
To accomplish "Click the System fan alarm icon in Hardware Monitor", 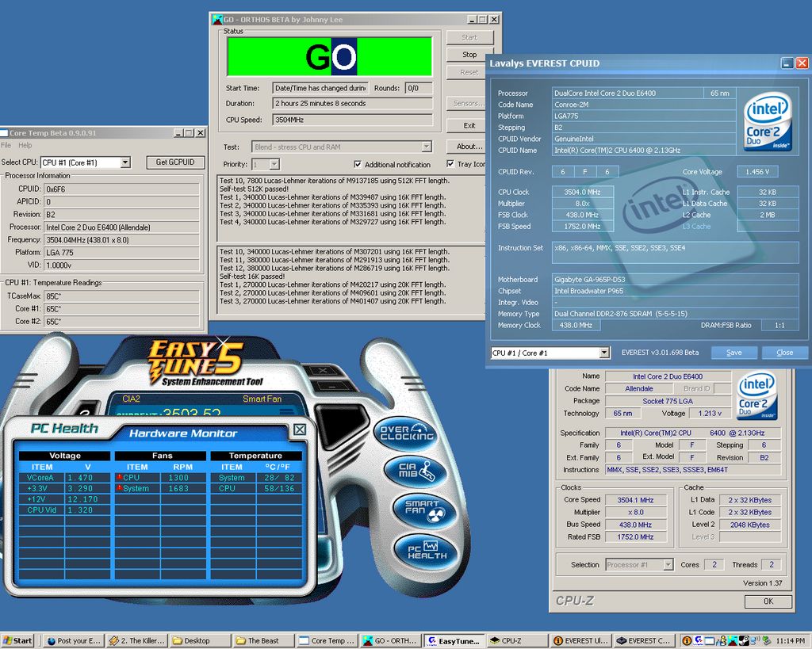I will click(119, 488).
